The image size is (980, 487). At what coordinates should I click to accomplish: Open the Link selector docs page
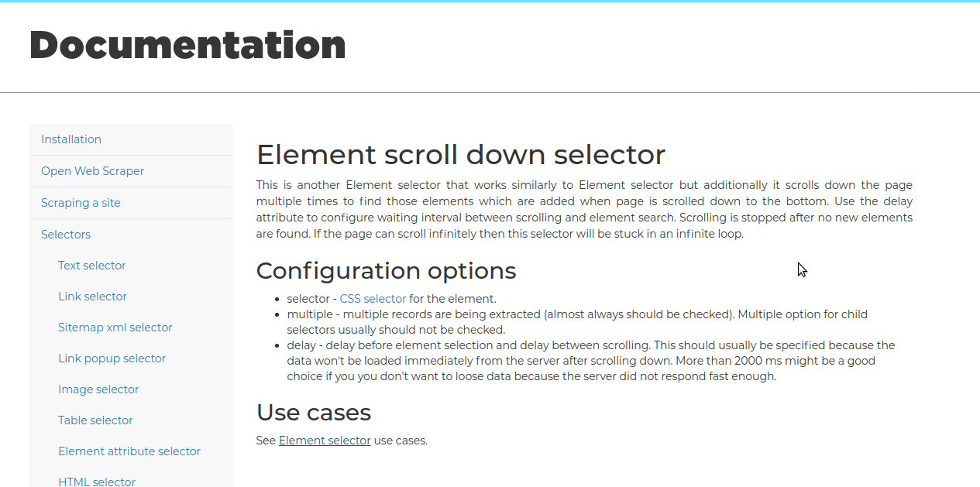click(x=92, y=297)
